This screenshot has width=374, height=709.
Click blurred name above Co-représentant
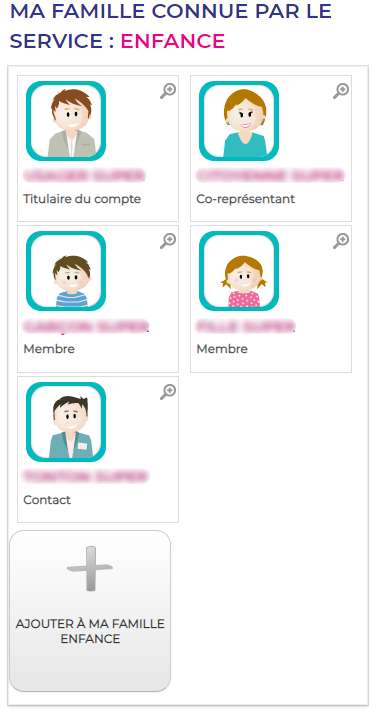point(270,175)
